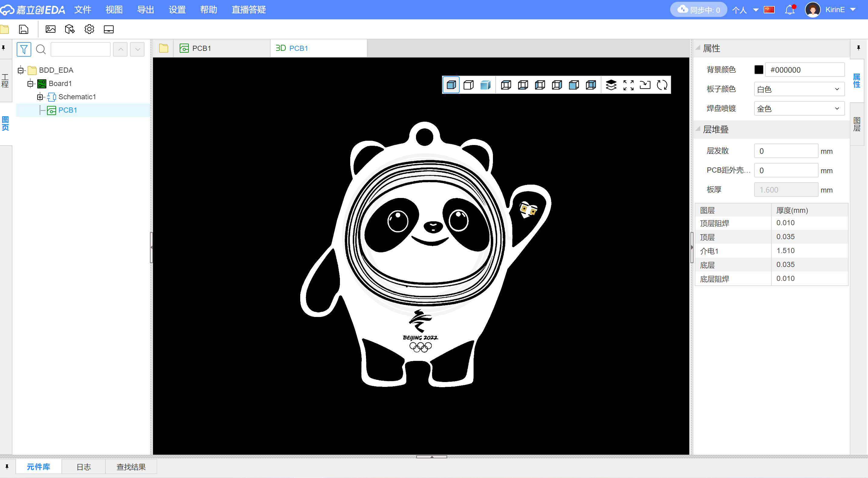Screen dimensions: 868x478
Task: Open the 导出 menu
Action: tap(145, 9)
